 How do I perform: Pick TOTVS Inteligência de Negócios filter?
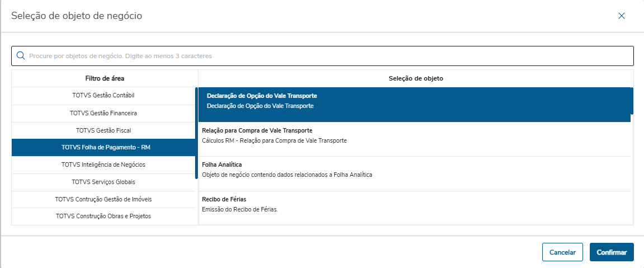pos(103,164)
